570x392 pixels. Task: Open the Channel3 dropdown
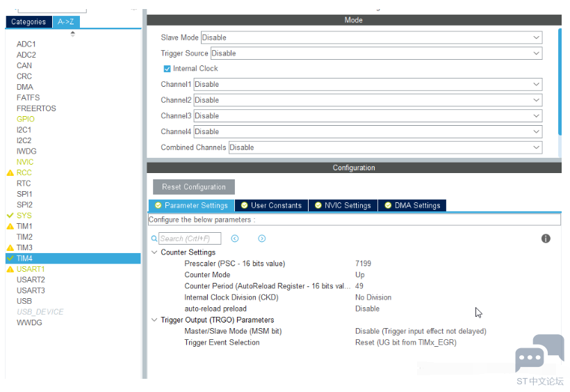368,116
